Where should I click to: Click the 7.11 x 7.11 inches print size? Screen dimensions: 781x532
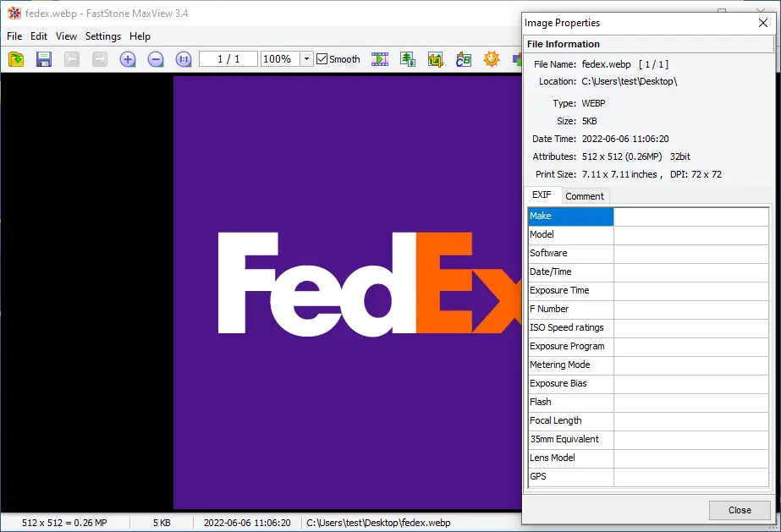pyautogui.click(x=619, y=175)
